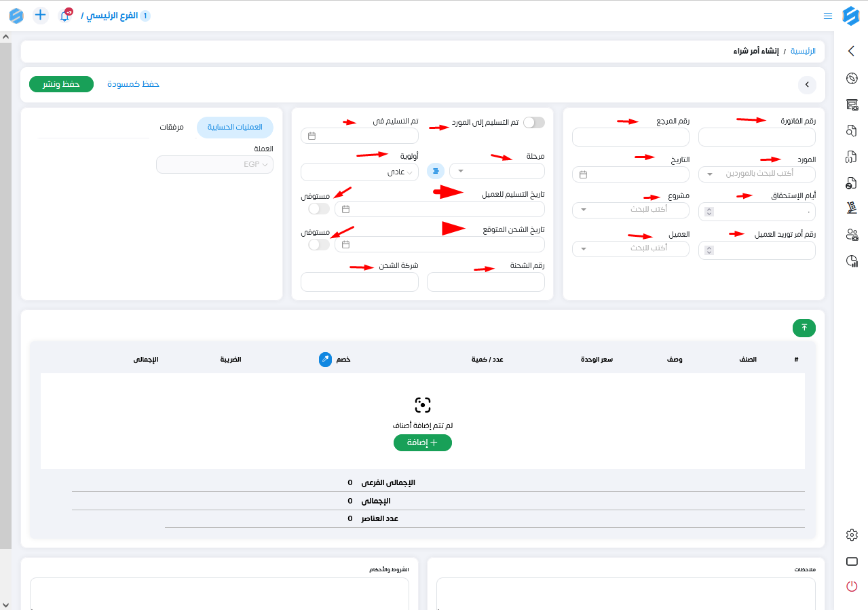This screenshot has height=610, width=868.
Task: Open the المورد supplier search dropdown
Action: [x=756, y=174]
